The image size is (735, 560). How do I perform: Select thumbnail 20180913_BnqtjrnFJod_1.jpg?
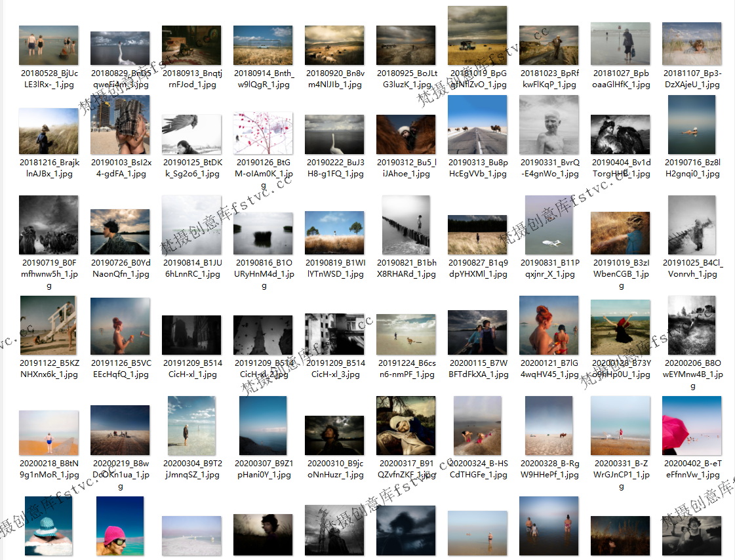191,45
